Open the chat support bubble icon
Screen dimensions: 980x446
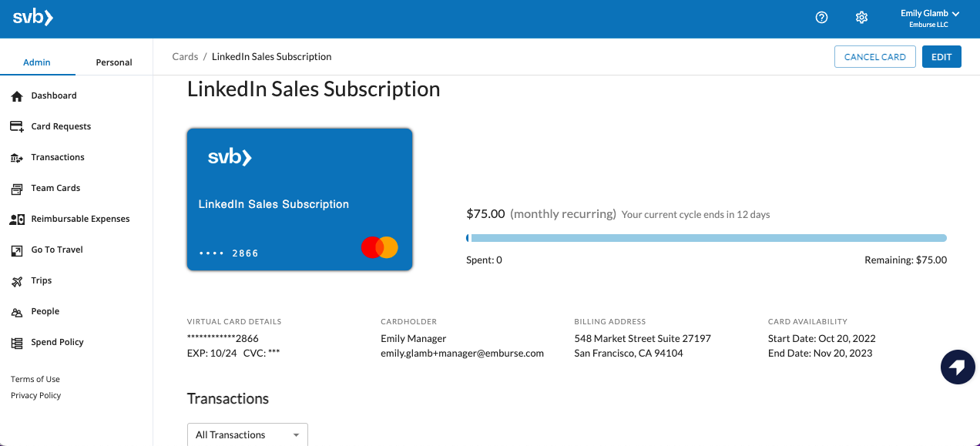958,367
